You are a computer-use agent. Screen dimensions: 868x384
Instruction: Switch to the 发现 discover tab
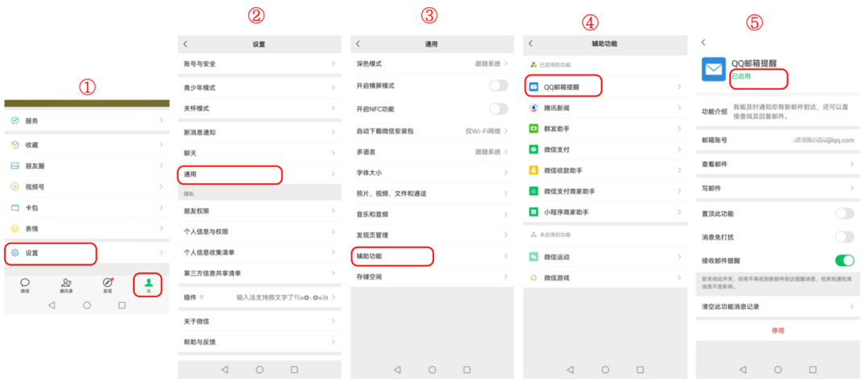[x=108, y=285]
